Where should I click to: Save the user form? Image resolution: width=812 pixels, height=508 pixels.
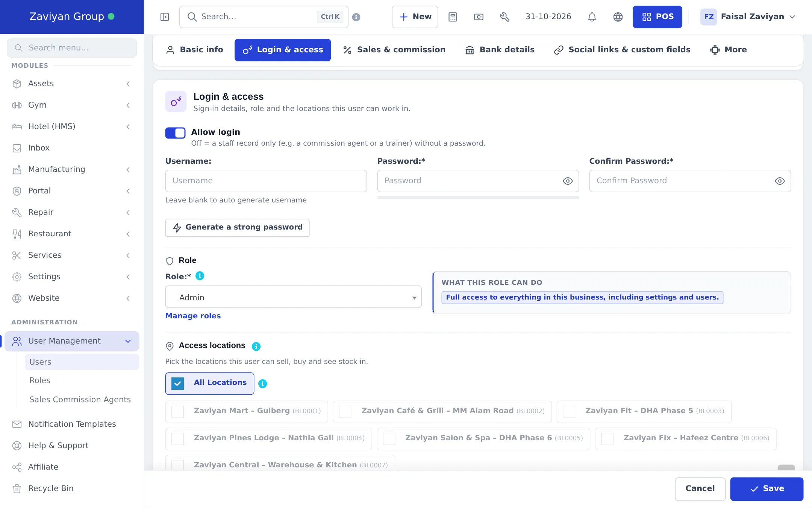(x=767, y=489)
